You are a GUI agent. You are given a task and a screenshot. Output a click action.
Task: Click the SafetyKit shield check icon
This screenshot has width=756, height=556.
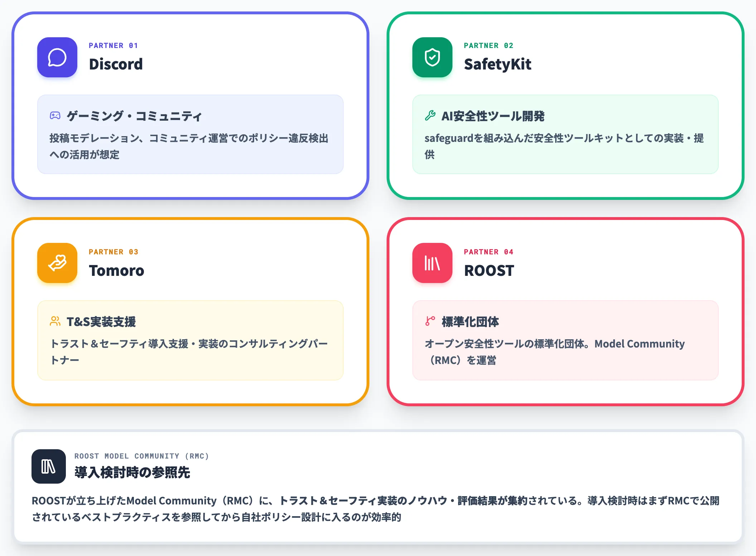(432, 57)
